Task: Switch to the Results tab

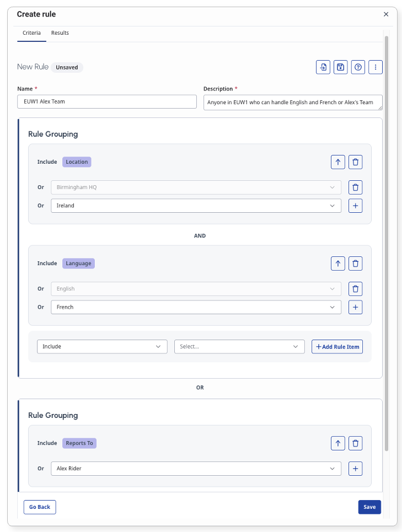Action: [60, 33]
